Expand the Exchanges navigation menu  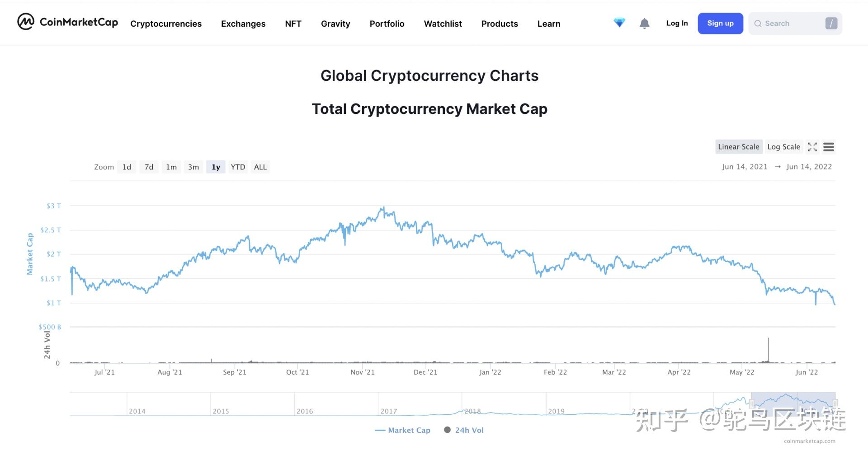click(243, 23)
